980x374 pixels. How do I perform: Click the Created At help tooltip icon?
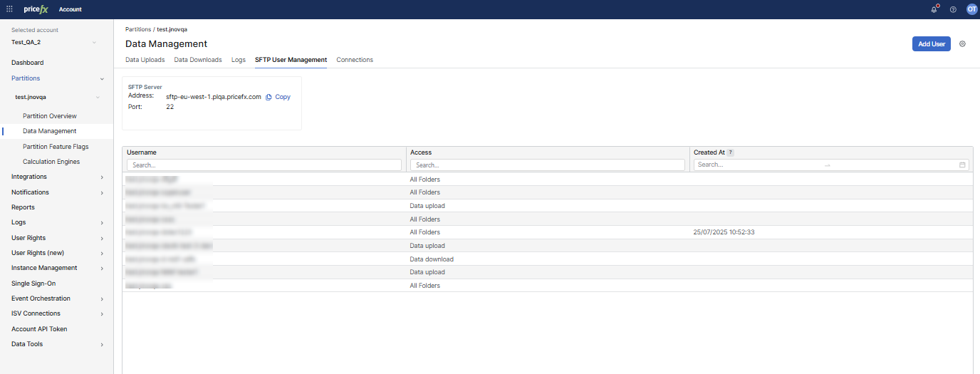pos(730,152)
